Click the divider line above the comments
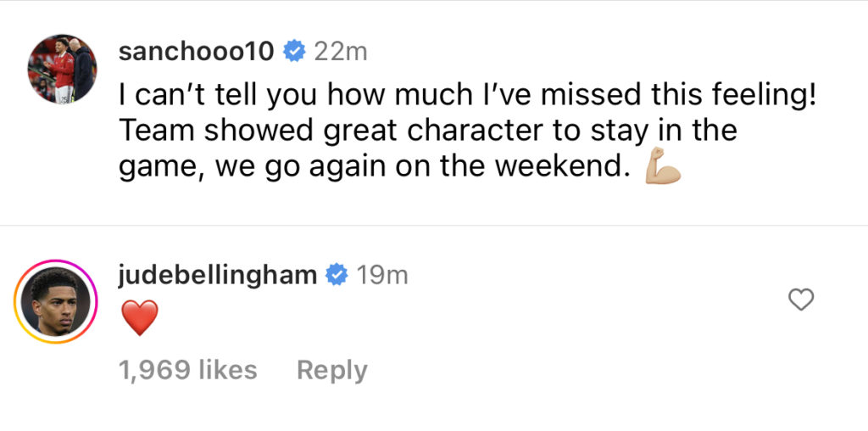Screen dimensions: 868x431 (434, 226)
